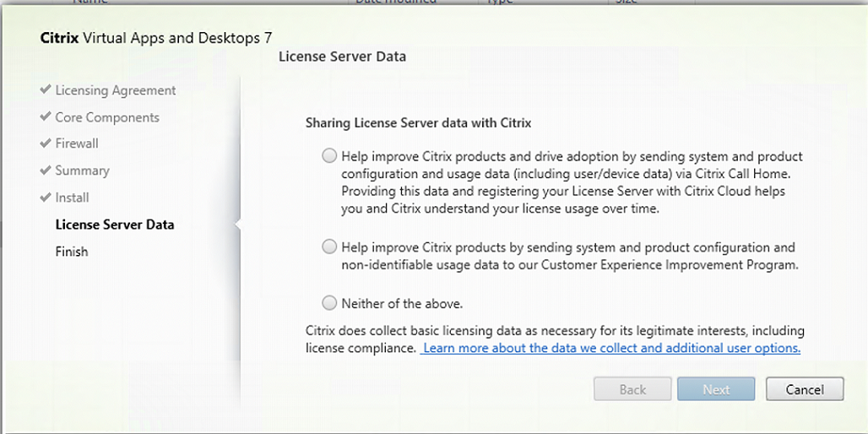Image resolution: width=868 pixels, height=434 pixels.
Task: Click the "License Server Data" page heading
Action: (342, 57)
